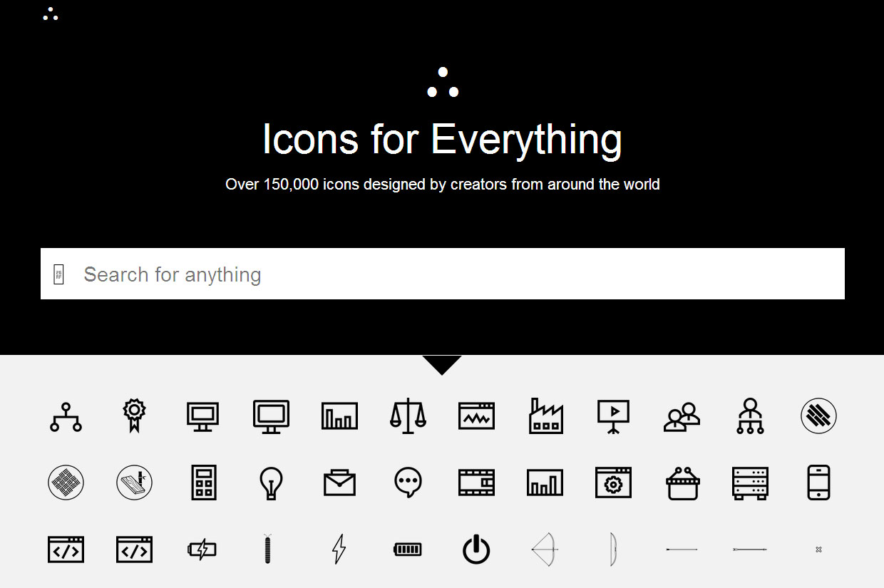The width and height of the screenshot is (884, 588).
Task: Open the square-cornered monitor icon
Action: [x=202, y=416]
